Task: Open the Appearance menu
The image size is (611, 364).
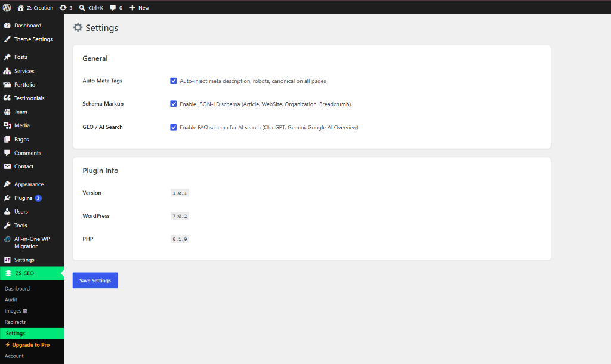Action: pyautogui.click(x=29, y=184)
